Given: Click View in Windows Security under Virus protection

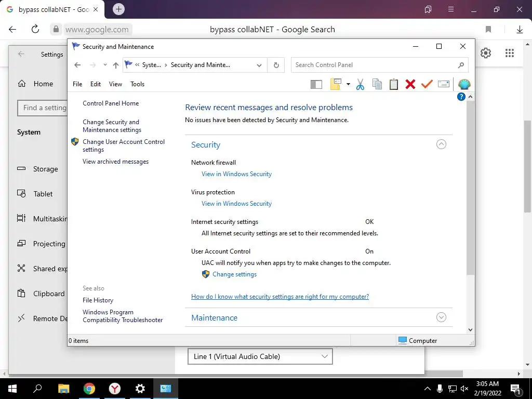Looking at the screenshot, I should click(x=236, y=204).
